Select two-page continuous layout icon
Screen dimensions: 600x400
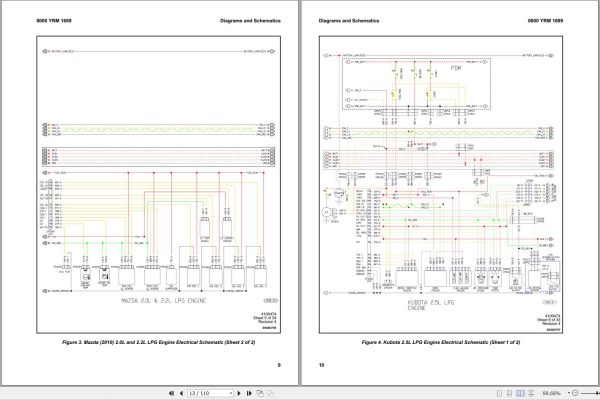[x=531, y=393]
